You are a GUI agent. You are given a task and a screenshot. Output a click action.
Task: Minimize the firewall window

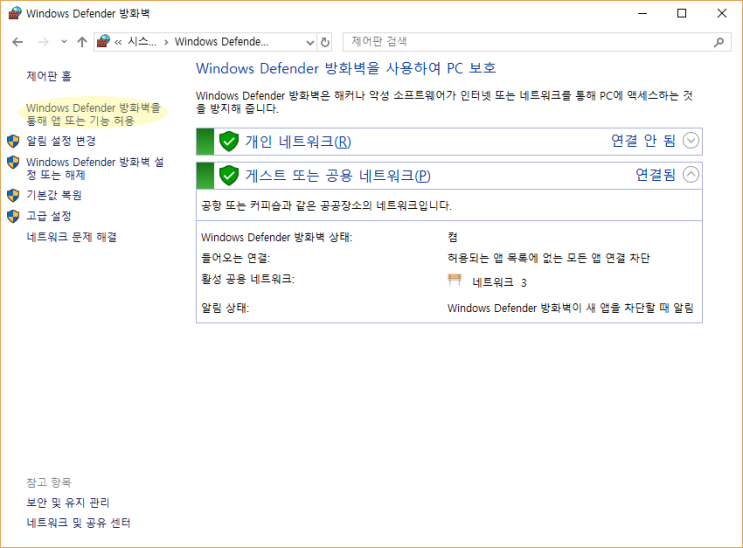643,13
